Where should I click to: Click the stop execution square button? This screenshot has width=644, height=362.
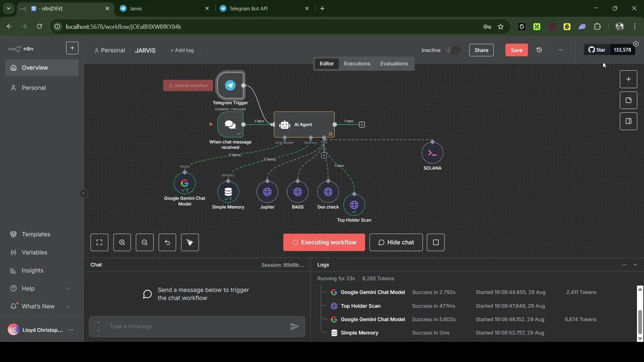[436, 242]
